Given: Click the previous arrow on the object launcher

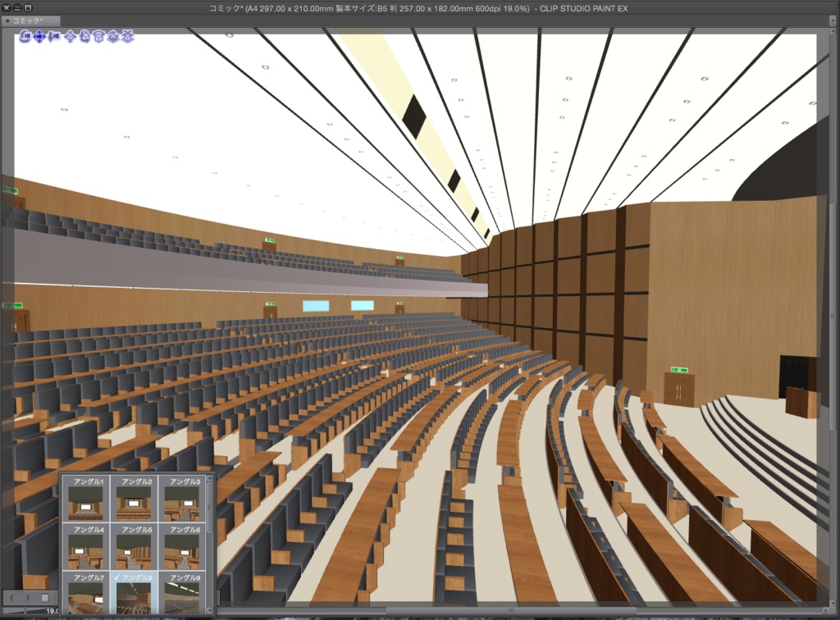Looking at the screenshot, I should (x=12, y=598).
